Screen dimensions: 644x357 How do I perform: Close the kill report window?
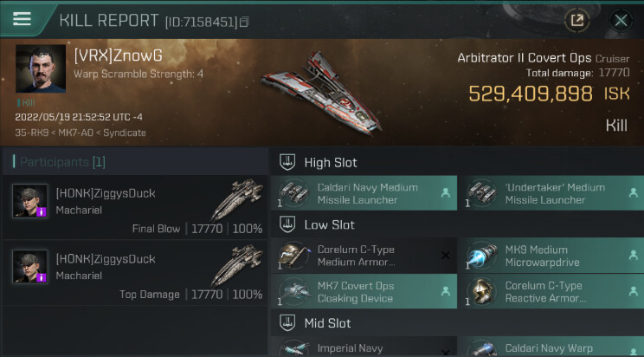[621, 20]
